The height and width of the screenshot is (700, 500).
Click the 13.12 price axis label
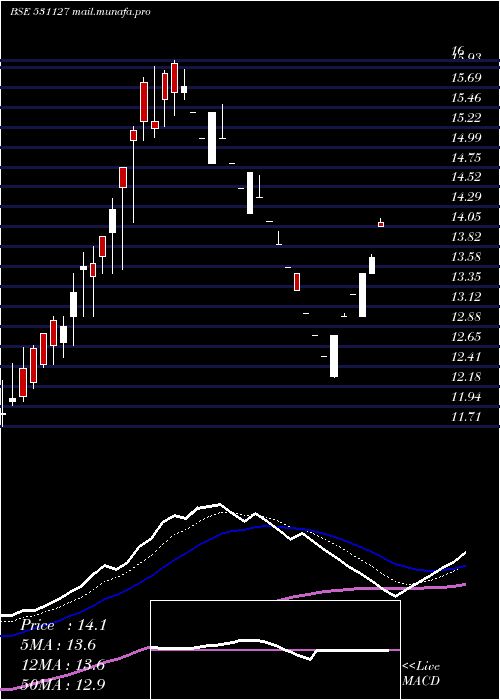coord(466,297)
